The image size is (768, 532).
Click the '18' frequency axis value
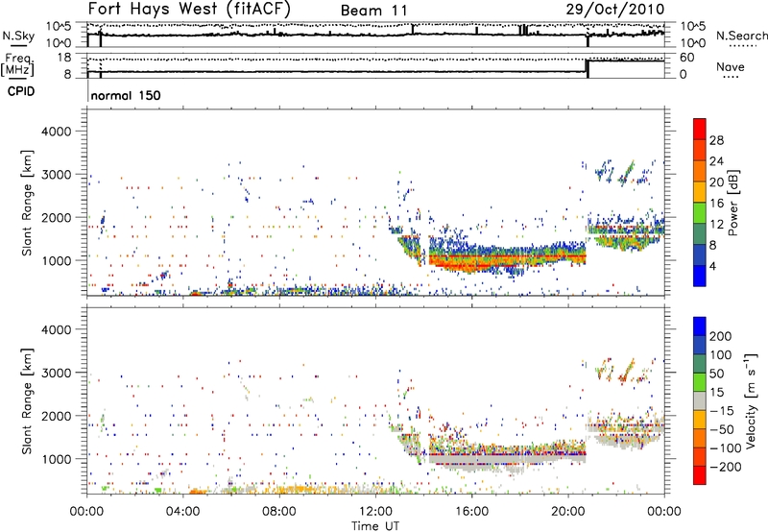(x=64, y=58)
